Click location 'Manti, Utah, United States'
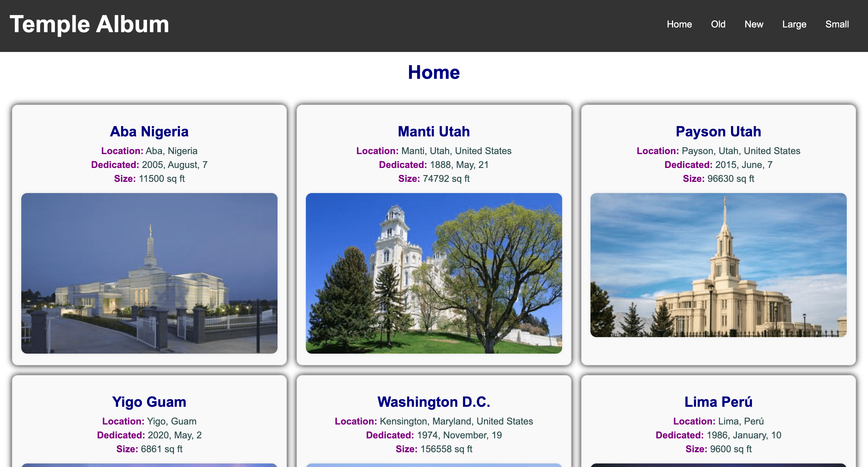This screenshot has width=868, height=467. (456, 151)
